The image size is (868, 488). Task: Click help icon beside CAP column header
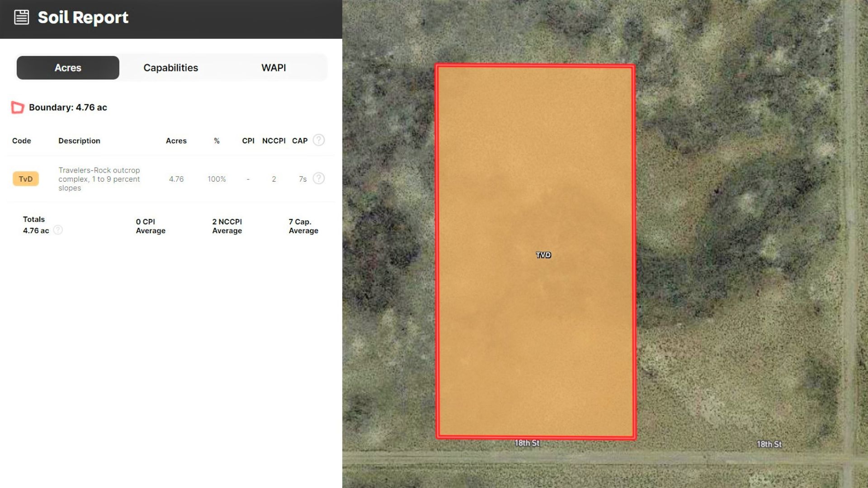click(x=319, y=140)
